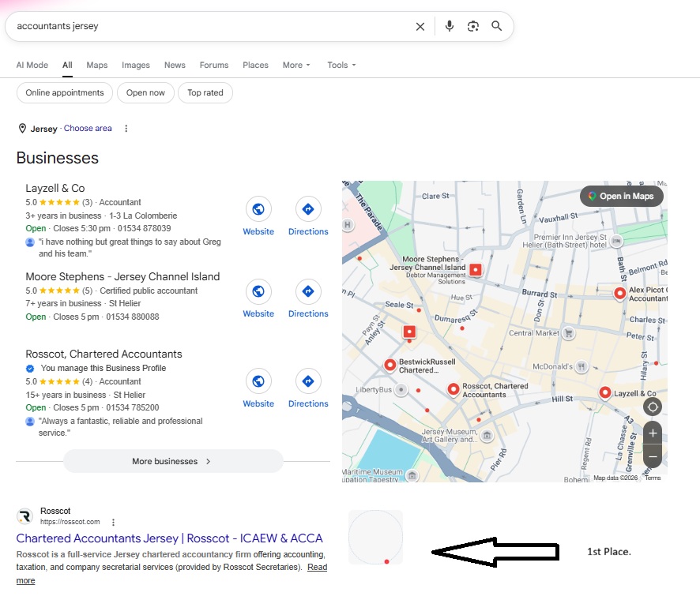Click the Directions icon for Layzell & Co
This screenshot has height=600, width=700.
(x=308, y=208)
